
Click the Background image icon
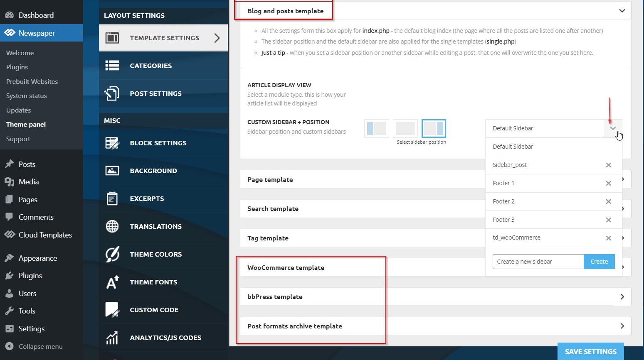[x=112, y=171]
